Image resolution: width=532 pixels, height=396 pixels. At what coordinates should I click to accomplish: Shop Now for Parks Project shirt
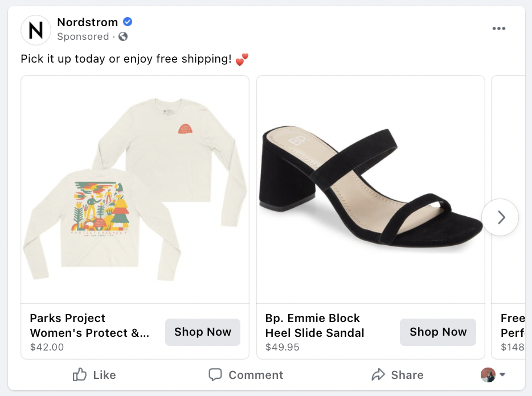point(203,332)
